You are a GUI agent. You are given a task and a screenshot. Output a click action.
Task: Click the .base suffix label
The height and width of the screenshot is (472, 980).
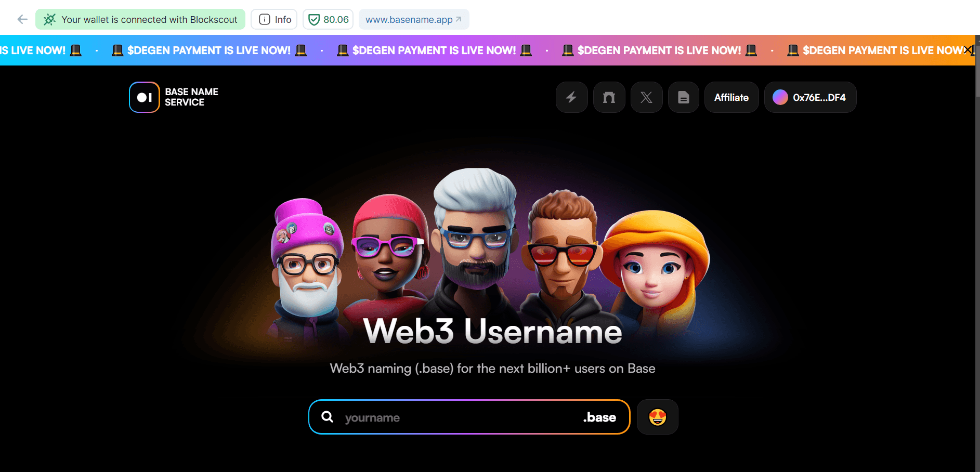point(599,417)
